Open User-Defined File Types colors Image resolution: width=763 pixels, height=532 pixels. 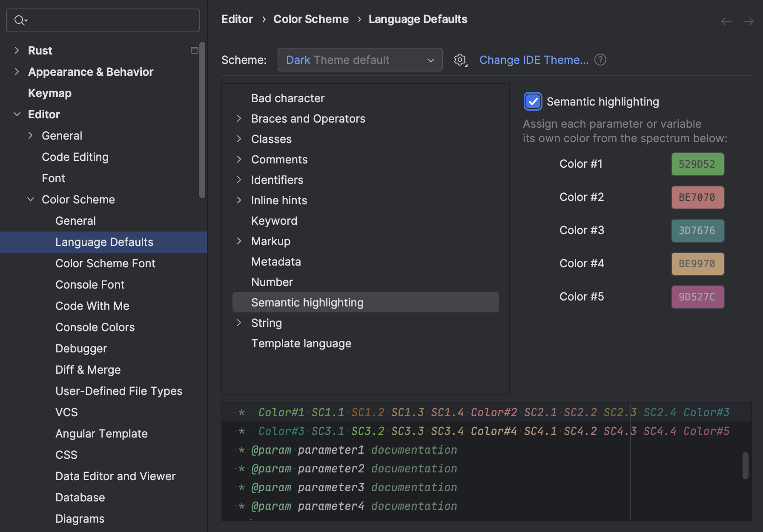119,391
